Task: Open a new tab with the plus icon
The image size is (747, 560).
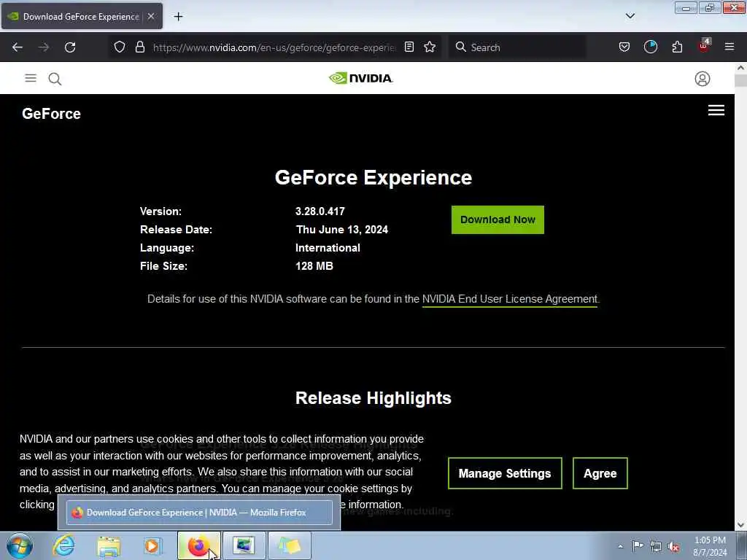Action: 178,17
